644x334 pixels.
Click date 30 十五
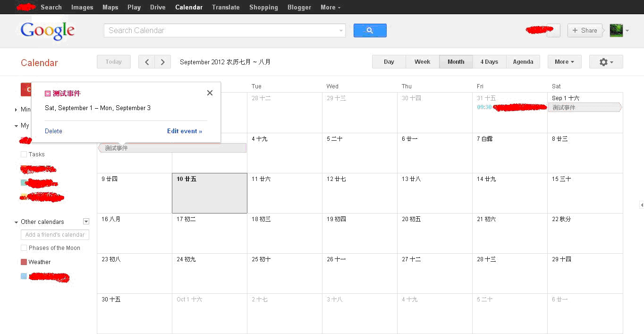111,300
